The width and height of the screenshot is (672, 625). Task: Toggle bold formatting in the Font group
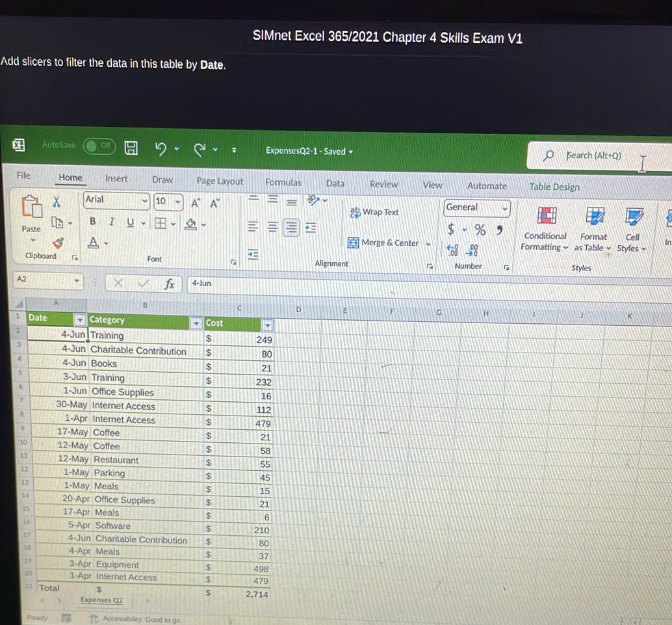tap(92, 222)
